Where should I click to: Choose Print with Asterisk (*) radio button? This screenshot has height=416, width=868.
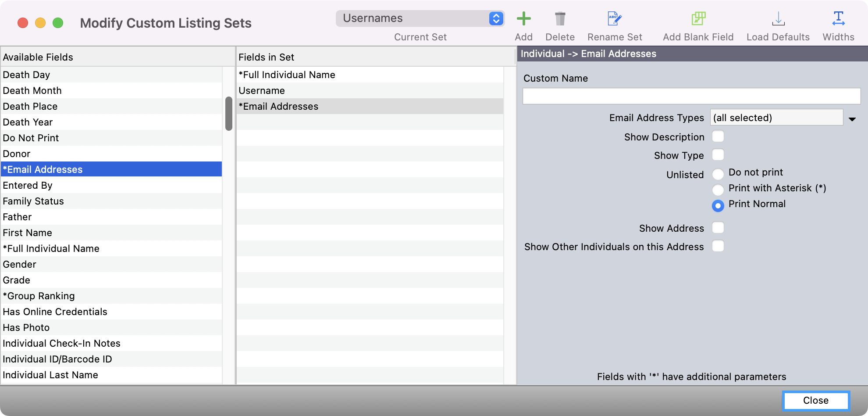[718, 190]
